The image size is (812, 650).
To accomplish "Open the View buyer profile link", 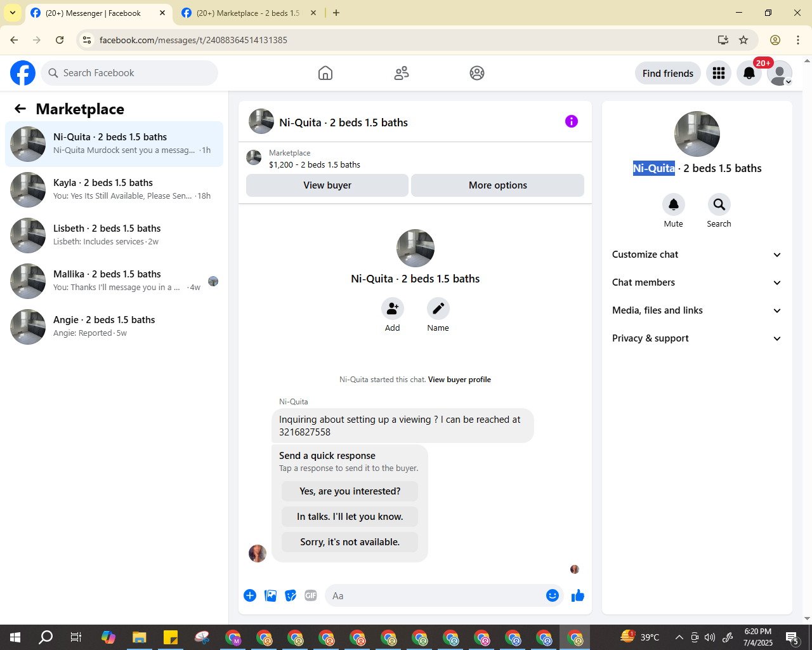I will pyautogui.click(x=459, y=380).
